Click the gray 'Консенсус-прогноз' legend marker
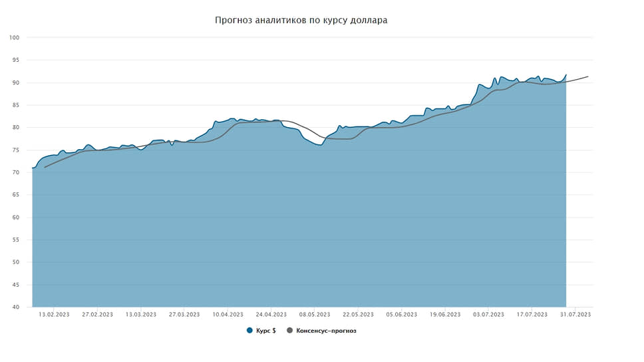Image resolution: width=644 pixels, height=362 pixels. point(289,330)
